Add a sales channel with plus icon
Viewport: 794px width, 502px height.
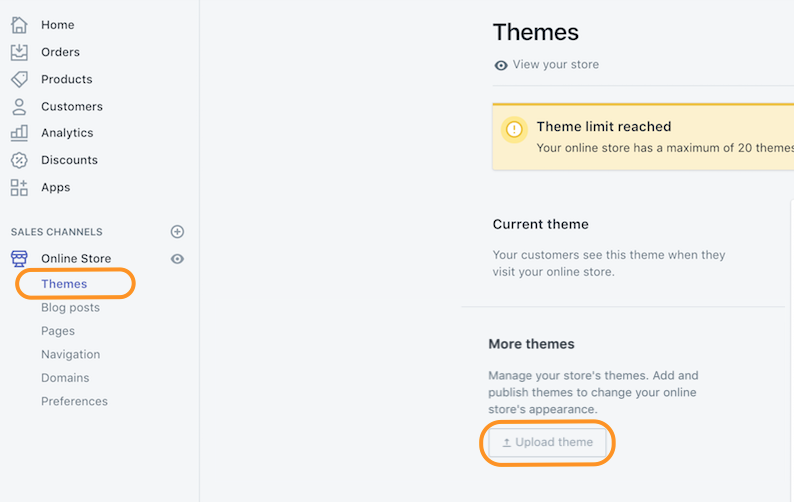177,232
